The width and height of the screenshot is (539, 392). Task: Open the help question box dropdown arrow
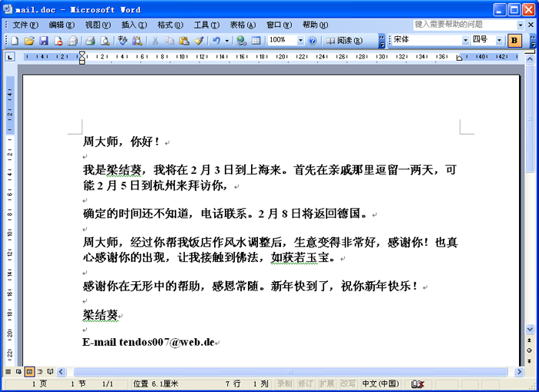520,25
